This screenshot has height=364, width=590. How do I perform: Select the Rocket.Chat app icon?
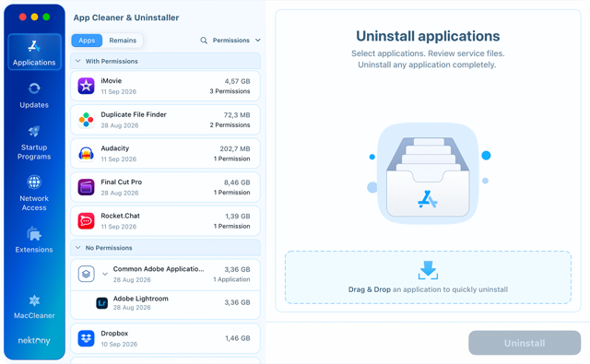(x=86, y=221)
